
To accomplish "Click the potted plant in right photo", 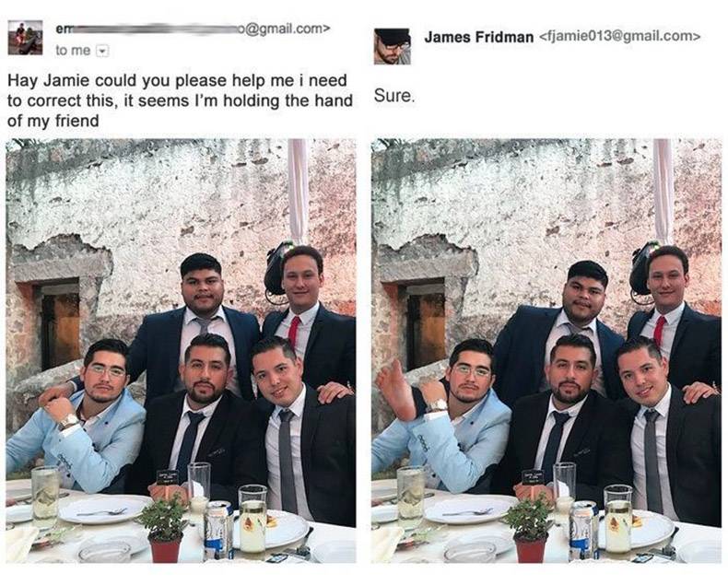I will (x=529, y=530).
